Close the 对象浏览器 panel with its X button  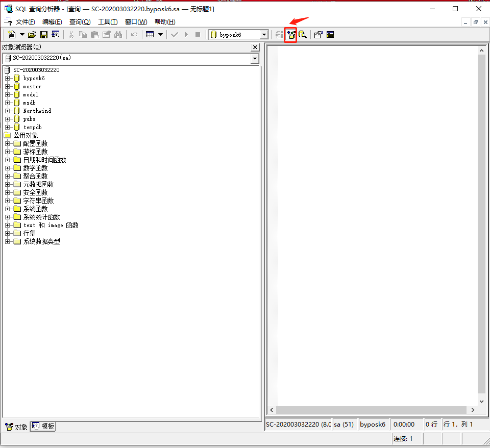tap(255, 47)
